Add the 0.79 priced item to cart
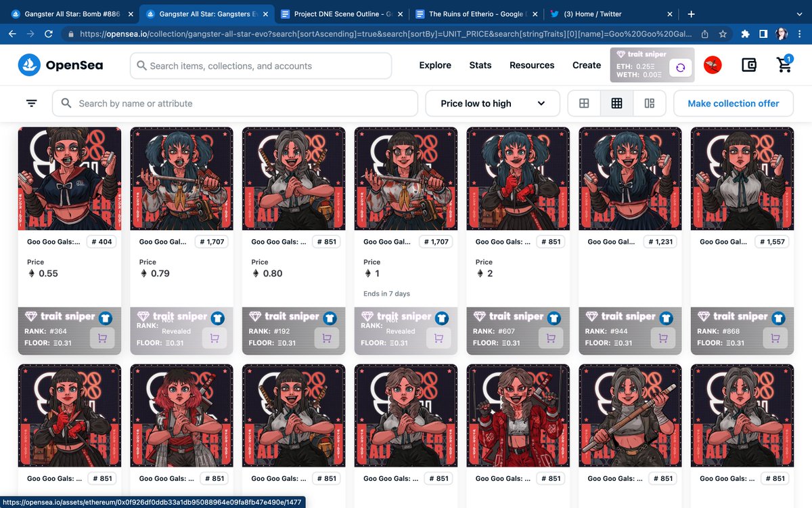 coord(215,338)
